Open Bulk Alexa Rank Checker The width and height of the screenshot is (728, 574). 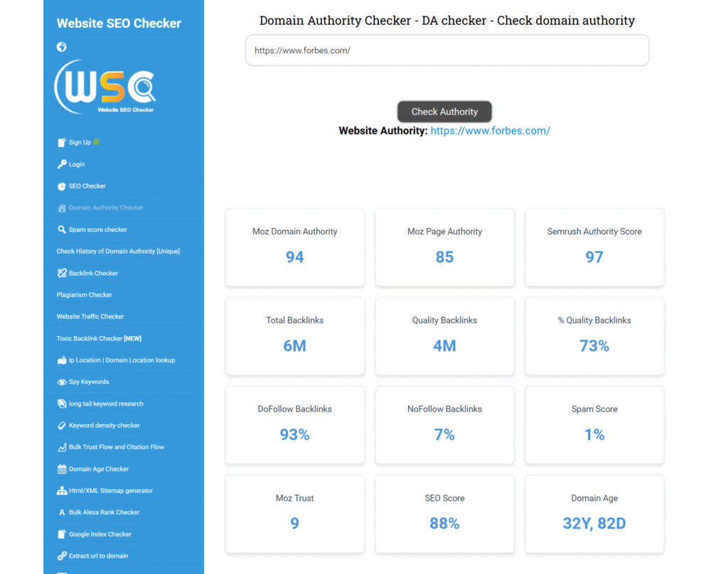pyautogui.click(x=124, y=512)
